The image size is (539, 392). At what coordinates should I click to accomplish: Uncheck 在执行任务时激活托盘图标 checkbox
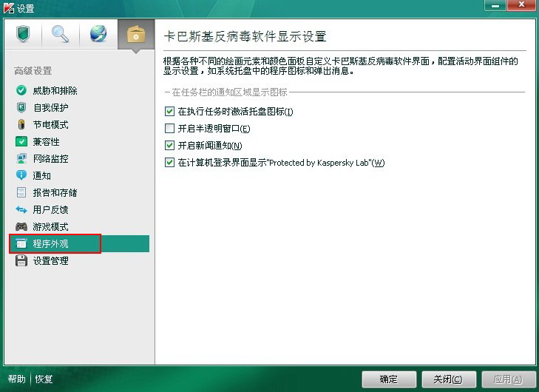169,112
